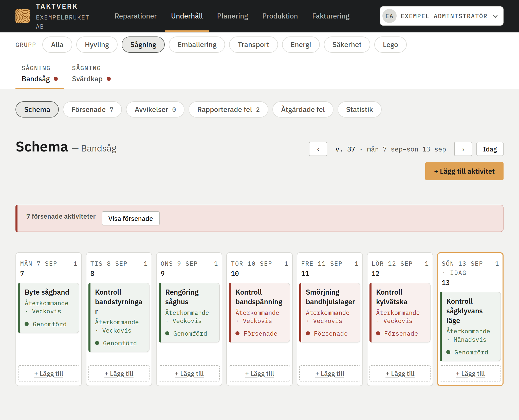Show the Försenade 7 view
The height and width of the screenshot is (420, 519).
(92, 109)
